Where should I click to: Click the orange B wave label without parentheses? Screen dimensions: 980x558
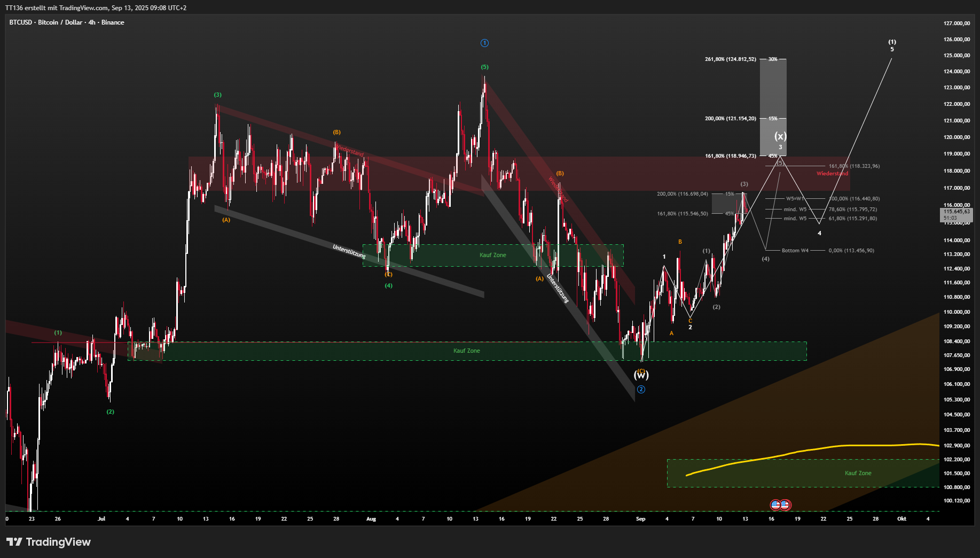(x=680, y=242)
